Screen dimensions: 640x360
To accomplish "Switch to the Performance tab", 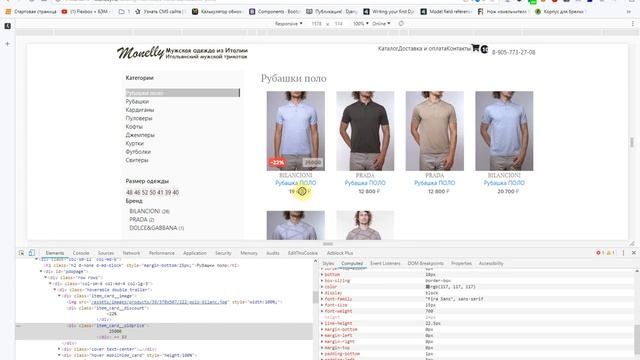I will pos(162,253).
